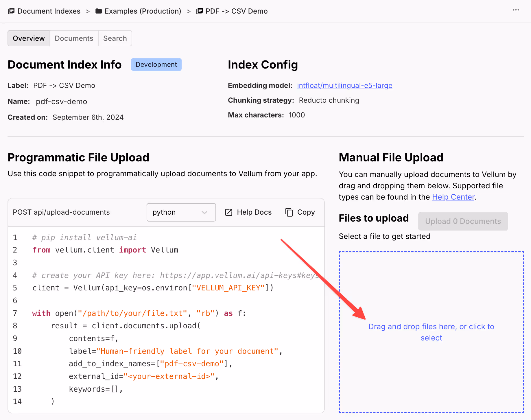Click the "Human-friendly label for your document" string
This screenshot has width=531, height=420.
click(187, 351)
